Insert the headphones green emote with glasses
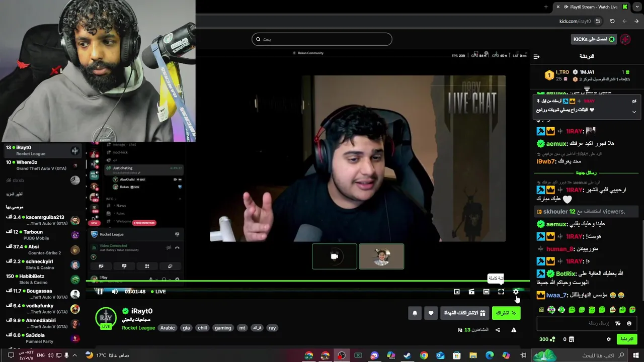644x362 pixels. pyautogui.click(x=551, y=310)
